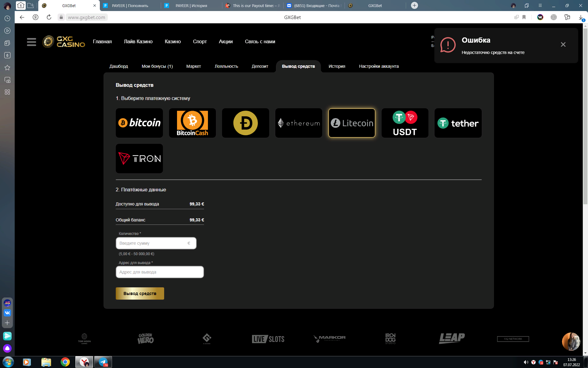Switch to the PAYEER | История browser tab
The width and height of the screenshot is (588, 368).
tap(191, 6)
